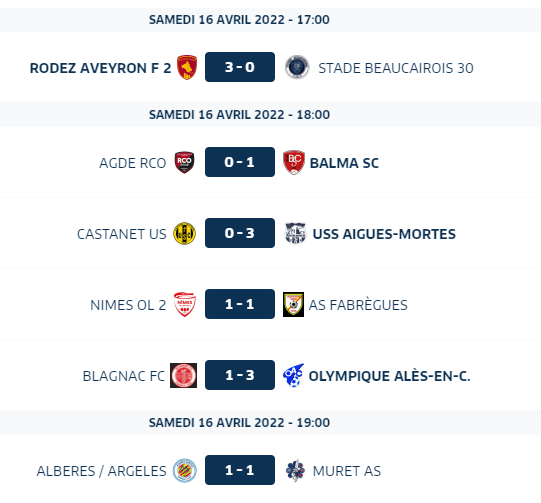The image size is (541, 503).
Task: Click the Rodez Aveyron club crest
Action: (x=187, y=67)
